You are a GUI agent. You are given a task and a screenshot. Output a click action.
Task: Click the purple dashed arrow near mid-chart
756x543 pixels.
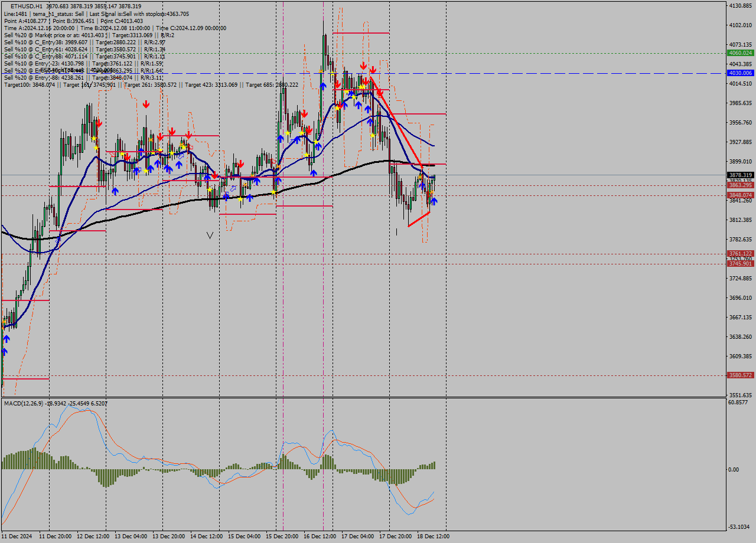pos(232,188)
